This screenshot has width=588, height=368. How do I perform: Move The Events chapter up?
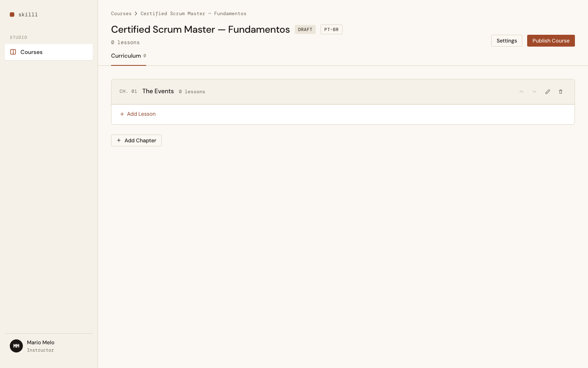tap(521, 92)
